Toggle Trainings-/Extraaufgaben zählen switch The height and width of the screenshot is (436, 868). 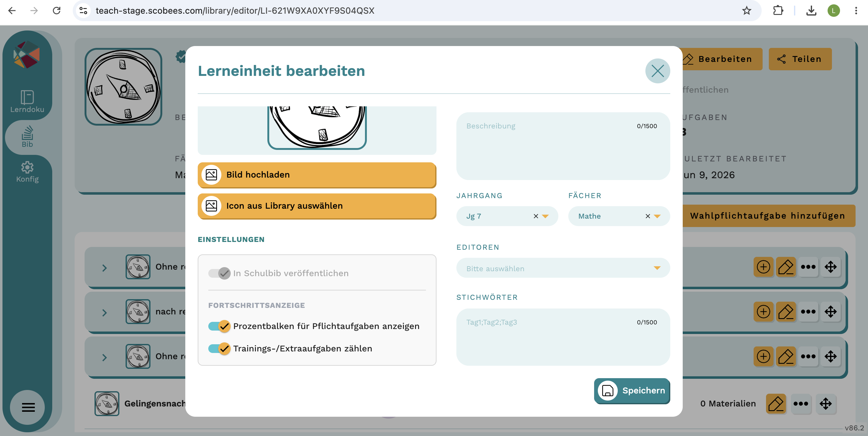219,348
